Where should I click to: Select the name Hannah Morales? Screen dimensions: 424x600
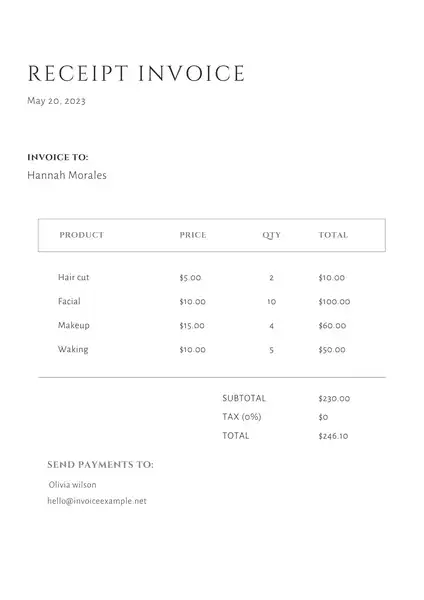point(67,175)
